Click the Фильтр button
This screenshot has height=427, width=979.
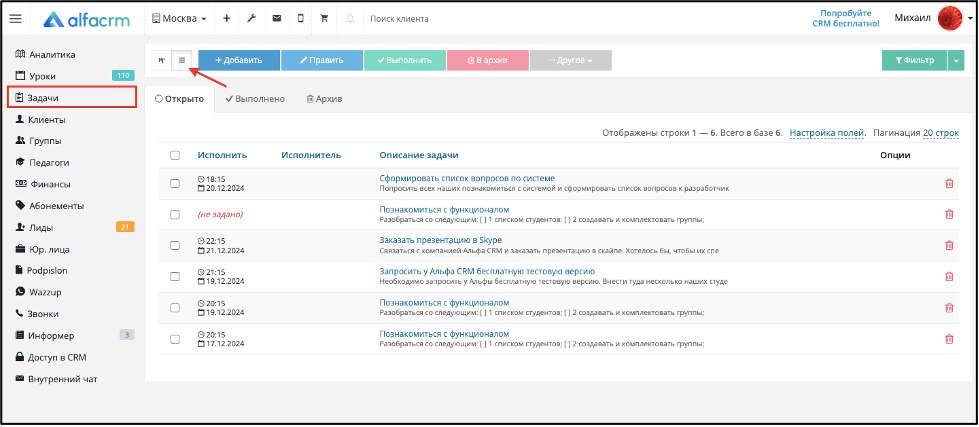pos(915,61)
